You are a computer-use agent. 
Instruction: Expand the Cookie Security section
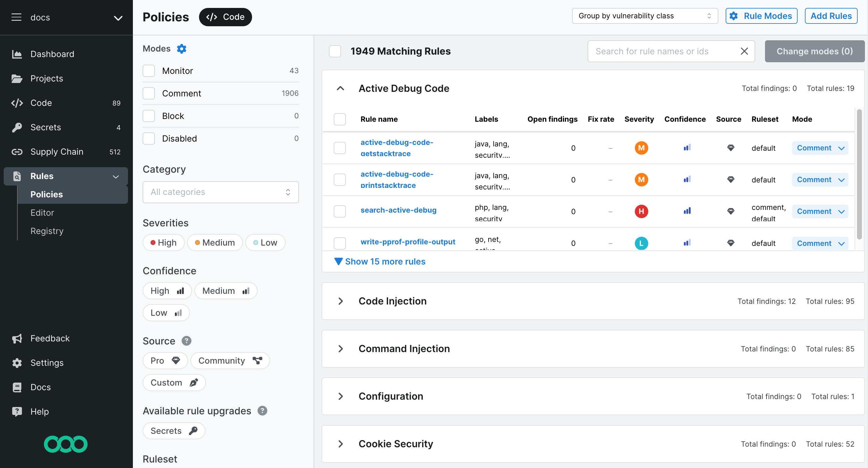point(341,444)
